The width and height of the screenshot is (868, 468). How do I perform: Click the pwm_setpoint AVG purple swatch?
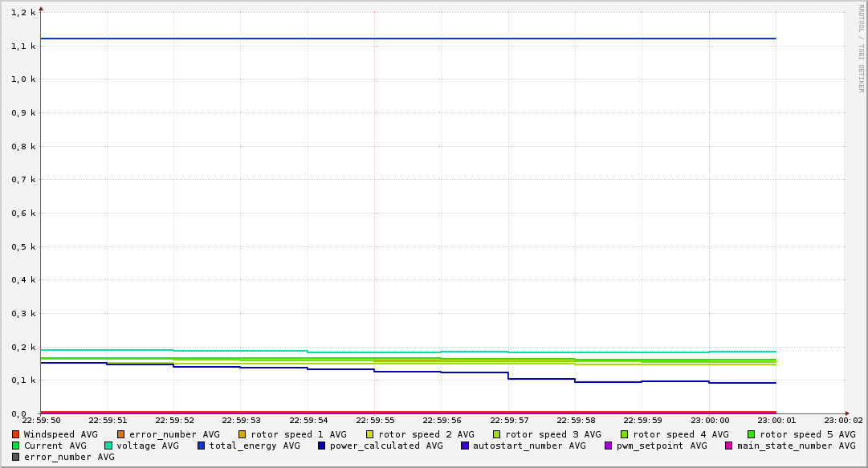[x=609, y=446]
